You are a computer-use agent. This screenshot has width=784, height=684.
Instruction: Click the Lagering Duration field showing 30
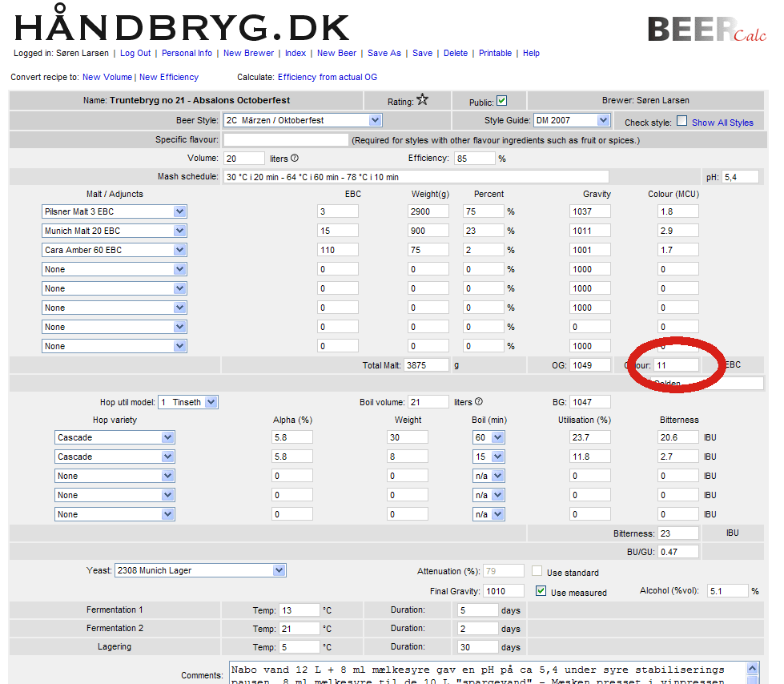(x=477, y=647)
